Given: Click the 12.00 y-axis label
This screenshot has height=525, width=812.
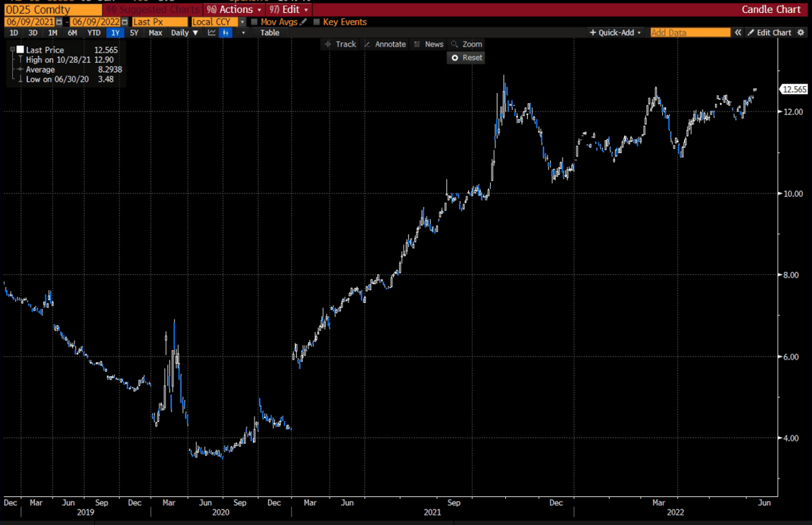Looking at the screenshot, I should click(793, 112).
